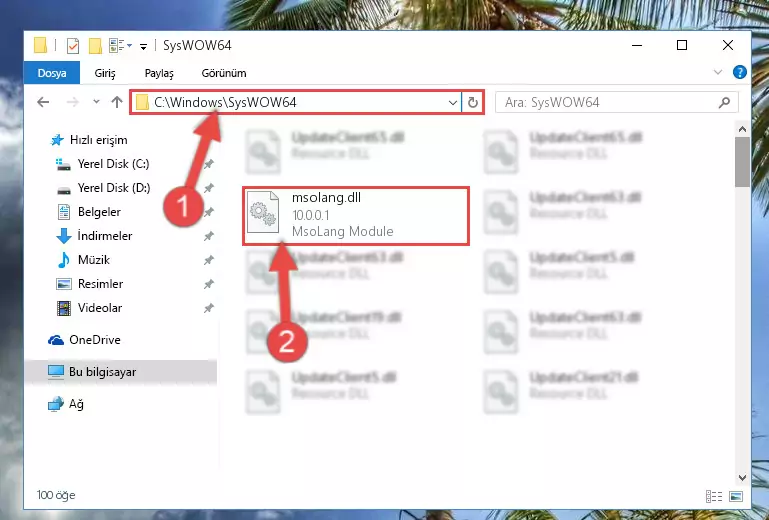Switch to large icons view in status bar
Image resolution: width=769 pixels, height=520 pixels.
pyautogui.click(x=736, y=496)
